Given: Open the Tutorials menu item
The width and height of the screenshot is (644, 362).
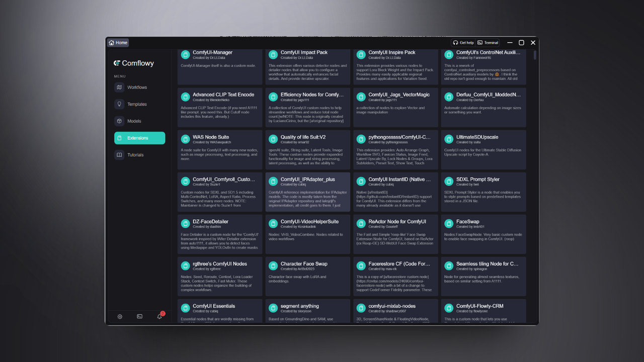Looking at the screenshot, I should click(x=139, y=155).
